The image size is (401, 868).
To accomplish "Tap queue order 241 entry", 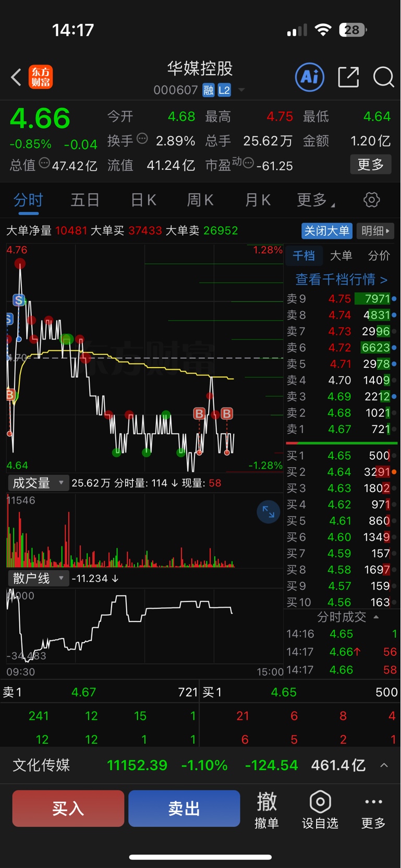I will [x=39, y=716].
